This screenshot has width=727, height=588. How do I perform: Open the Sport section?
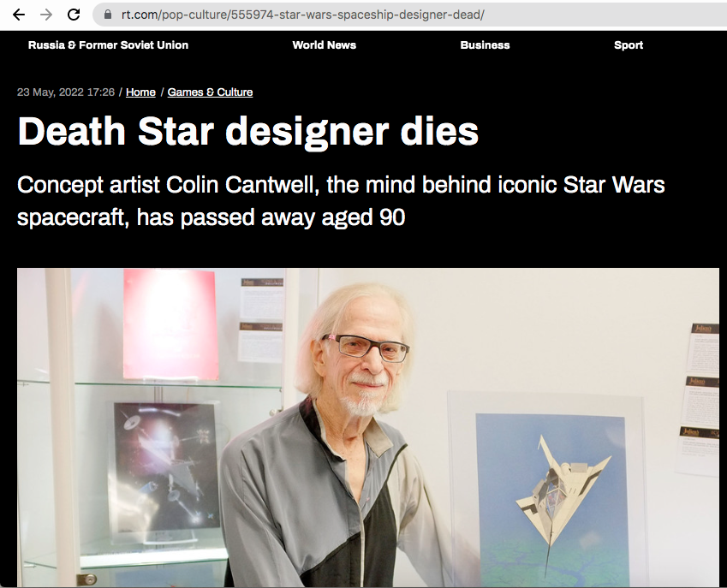tap(629, 45)
